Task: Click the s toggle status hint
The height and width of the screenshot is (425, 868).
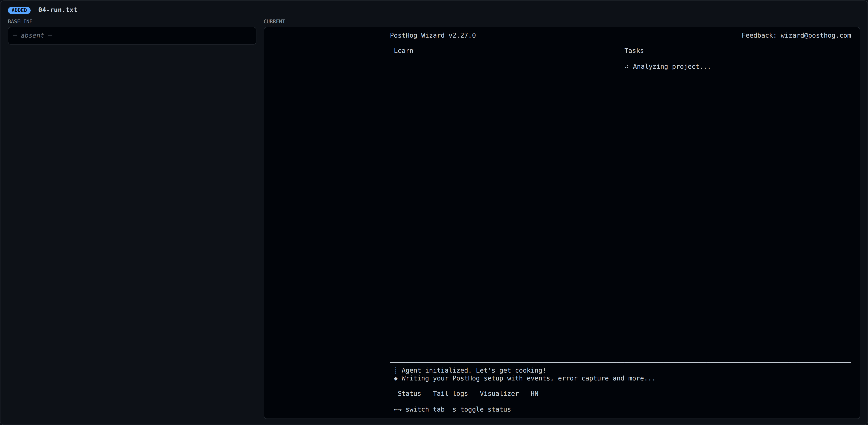Action: [482, 409]
